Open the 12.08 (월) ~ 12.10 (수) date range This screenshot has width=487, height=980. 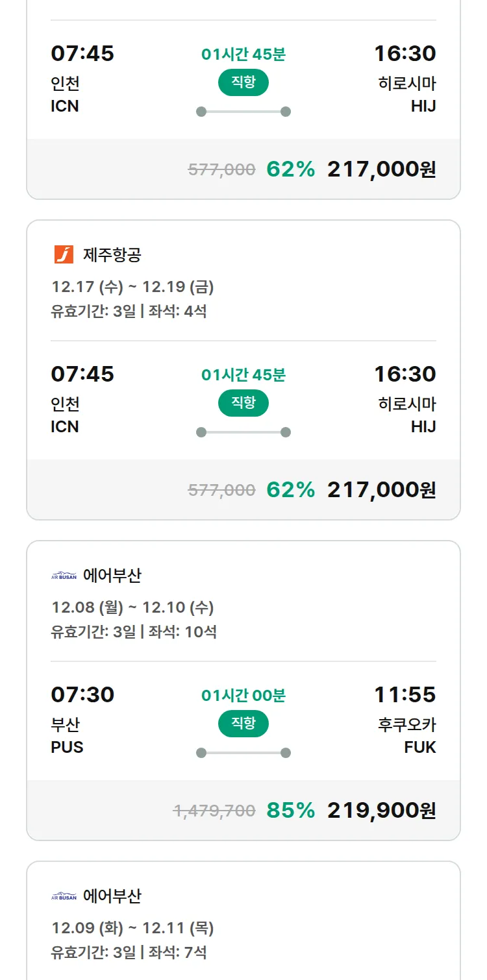click(132, 607)
